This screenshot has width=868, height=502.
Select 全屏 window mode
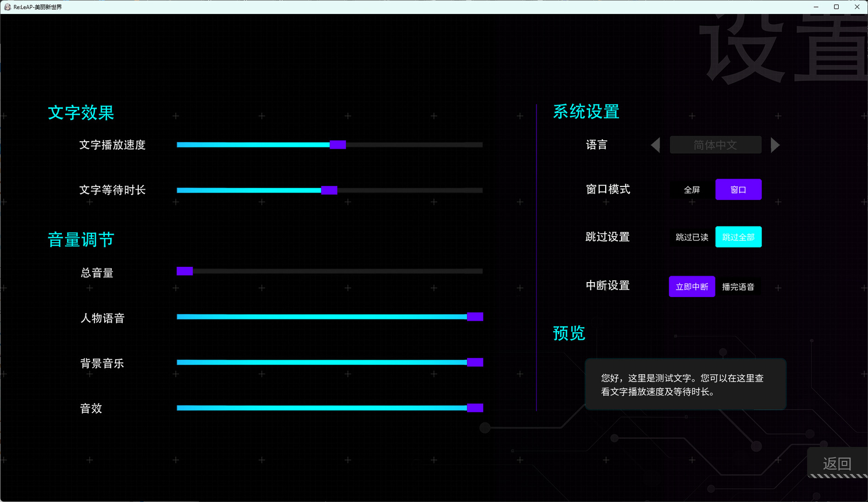pos(692,190)
